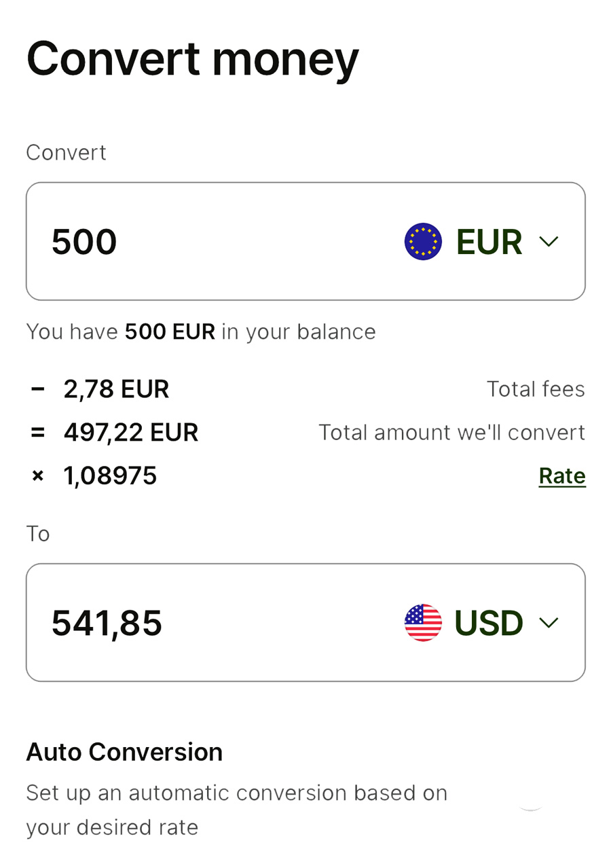611x868 pixels.
Task: Click the 1,08975 exchange rate value
Action: click(110, 476)
